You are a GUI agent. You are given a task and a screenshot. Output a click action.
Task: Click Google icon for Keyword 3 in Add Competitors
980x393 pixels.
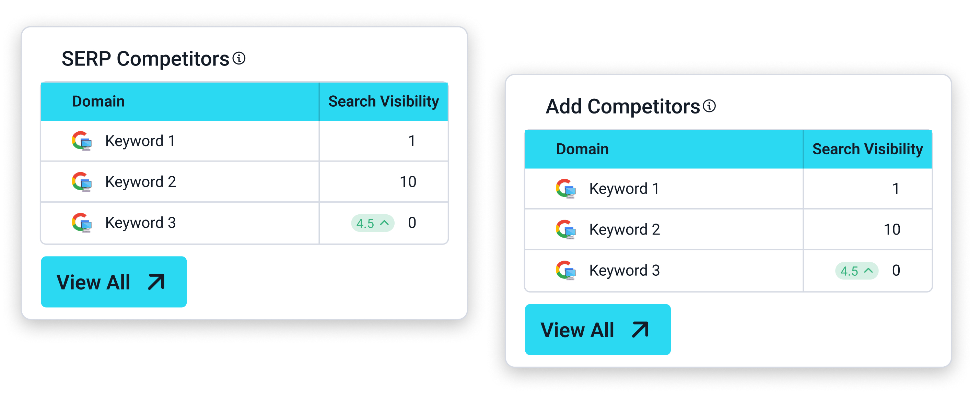pos(565,270)
